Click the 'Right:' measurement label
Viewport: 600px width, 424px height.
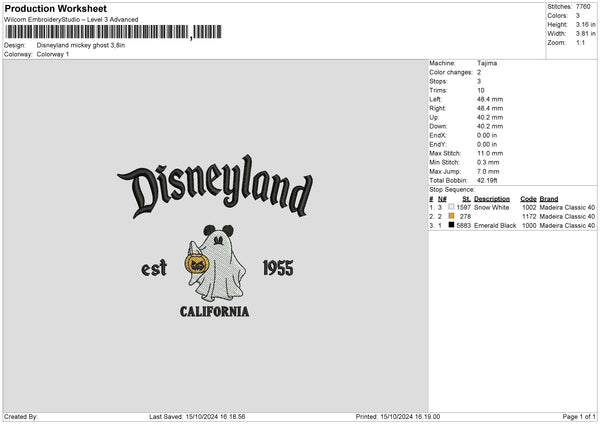(x=437, y=108)
